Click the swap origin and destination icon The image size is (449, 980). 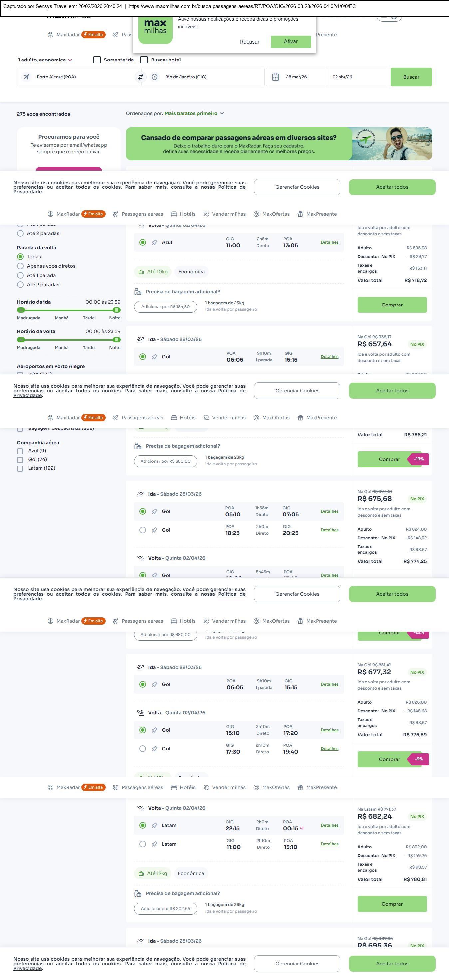pyautogui.click(x=140, y=77)
